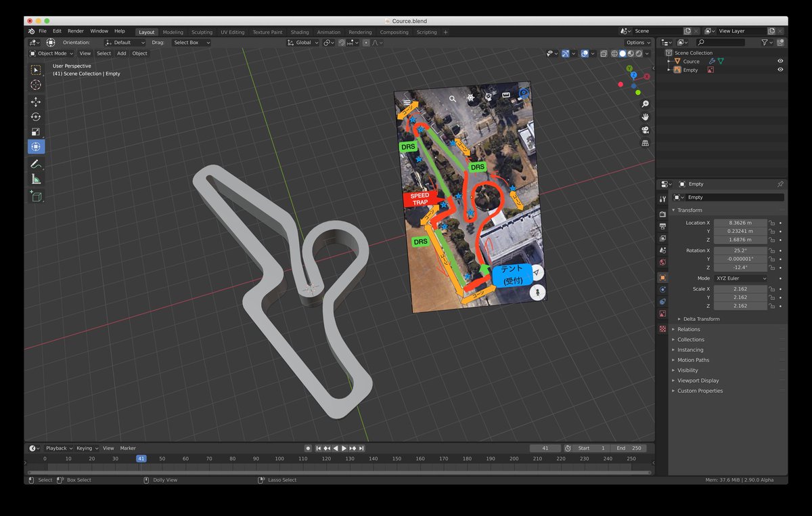Select the Cursor tool in the left toolbar

click(x=36, y=85)
